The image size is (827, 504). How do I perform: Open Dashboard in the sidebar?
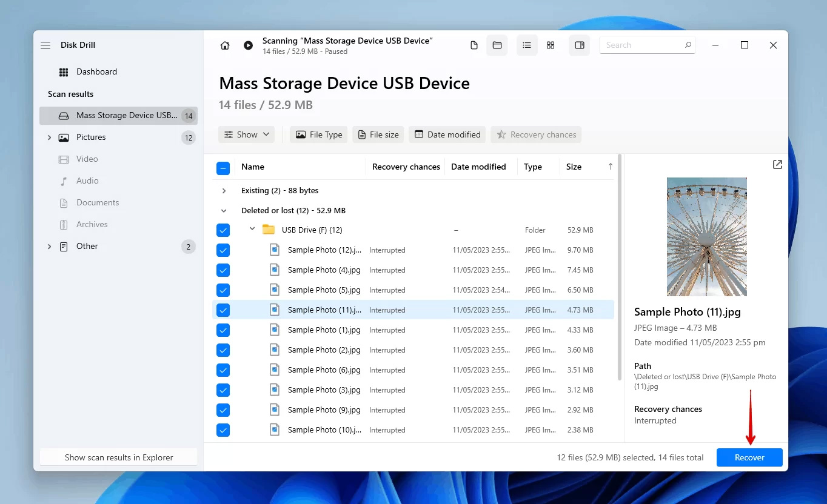pos(96,71)
